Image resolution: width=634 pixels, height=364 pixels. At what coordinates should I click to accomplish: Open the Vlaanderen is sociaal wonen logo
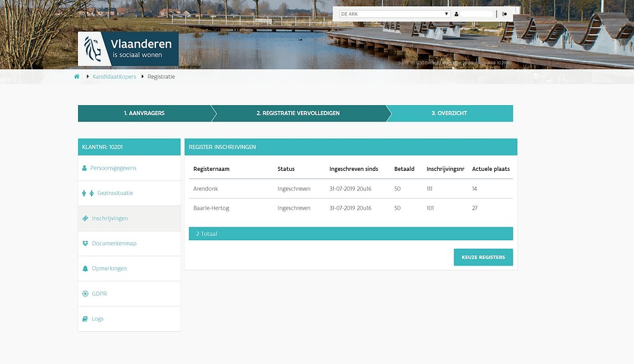click(x=128, y=49)
